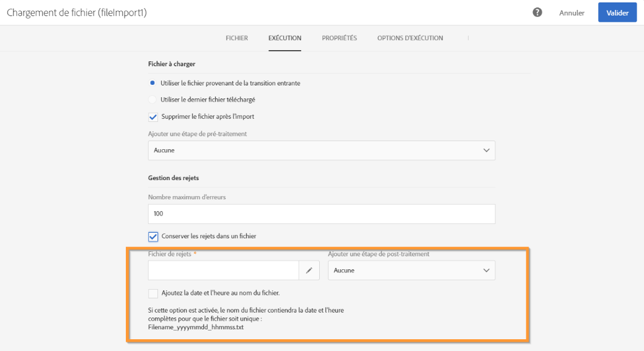Focus the 'Fichier de rejets' text field

click(x=223, y=271)
